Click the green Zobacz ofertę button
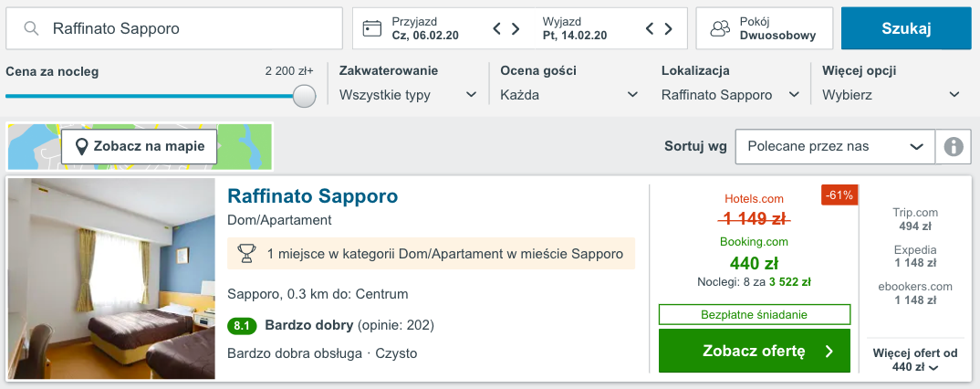 tap(754, 352)
